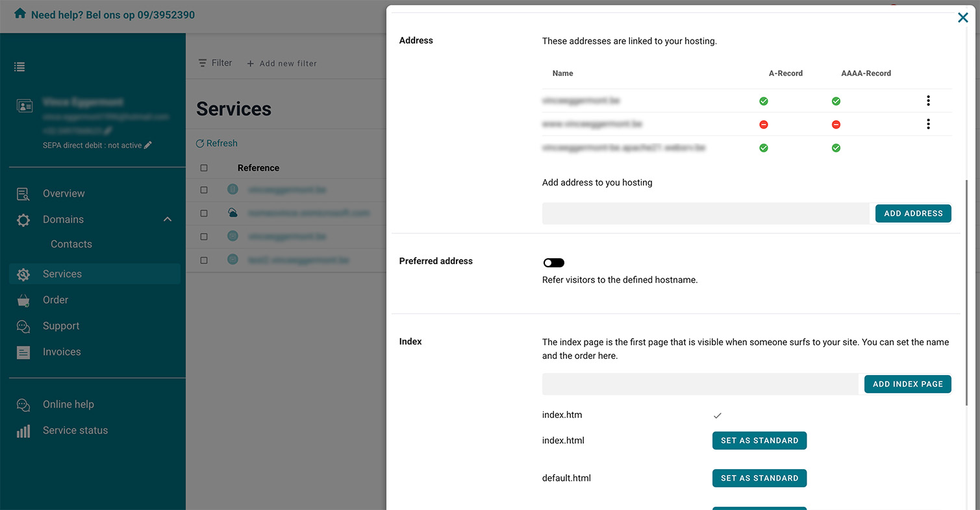This screenshot has width=980, height=510.
Task: Click the Reference column header
Action: pos(258,168)
